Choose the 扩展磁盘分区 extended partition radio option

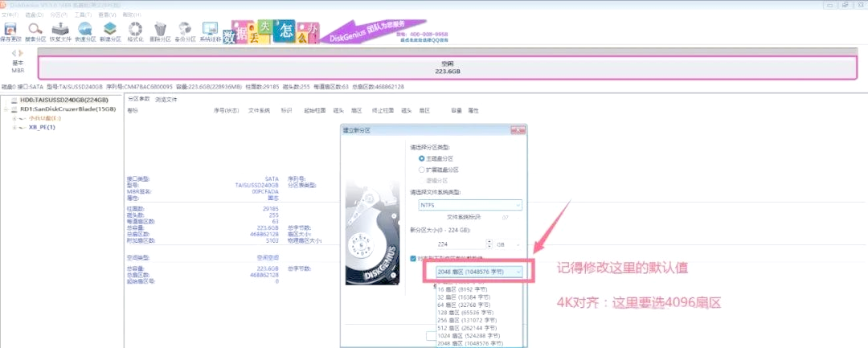(422, 170)
